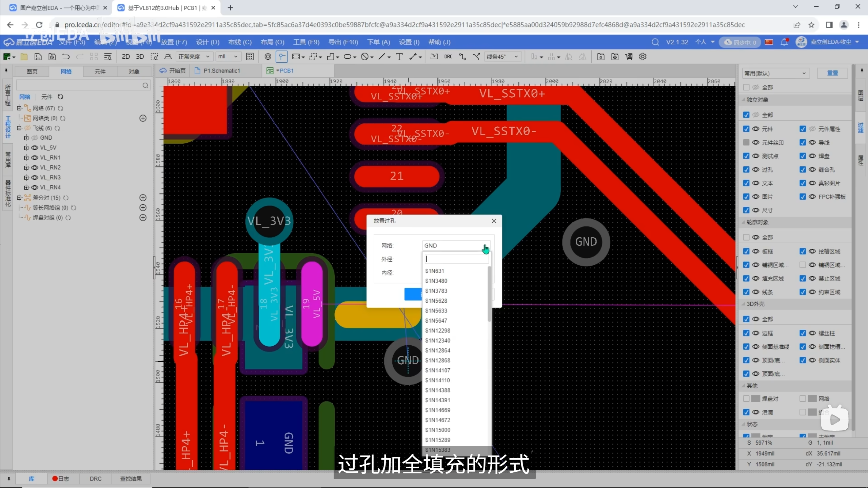This screenshot has height=488, width=868.
Task: Select the Text tool icon
Action: (399, 57)
